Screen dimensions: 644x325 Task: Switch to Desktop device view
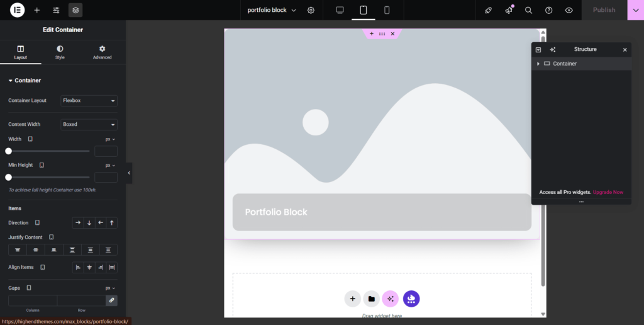[x=340, y=10]
